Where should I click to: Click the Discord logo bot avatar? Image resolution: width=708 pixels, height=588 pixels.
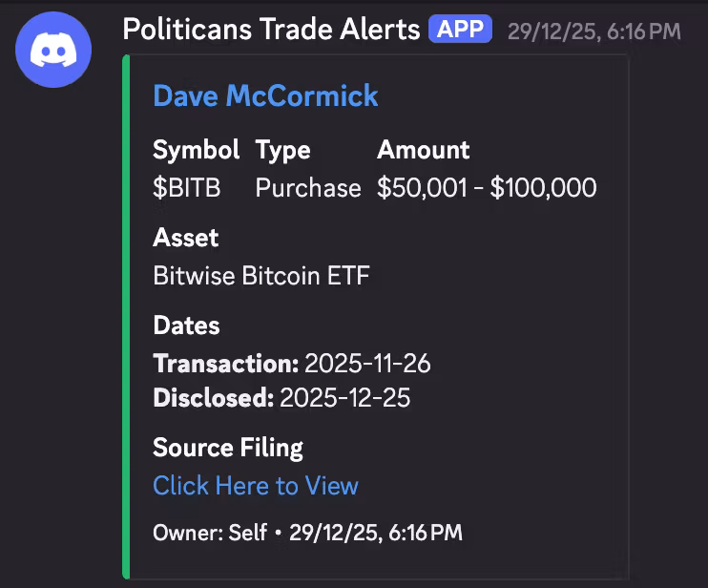click(53, 50)
